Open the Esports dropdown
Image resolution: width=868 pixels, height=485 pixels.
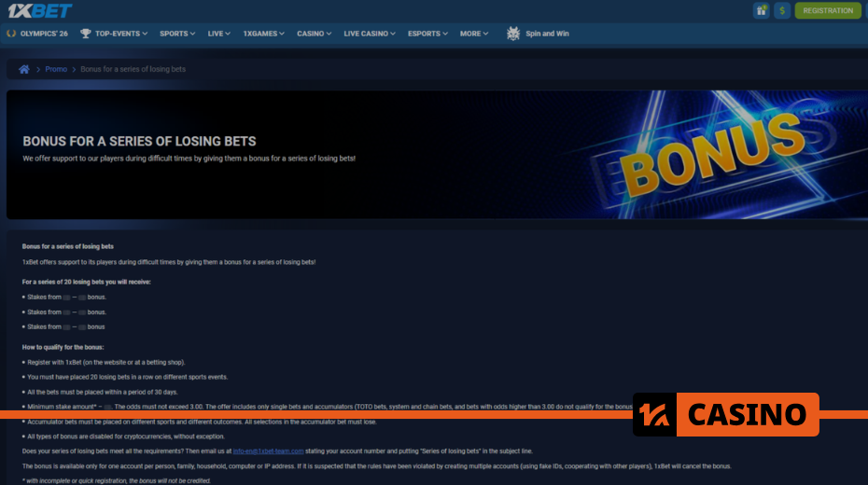coord(427,34)
